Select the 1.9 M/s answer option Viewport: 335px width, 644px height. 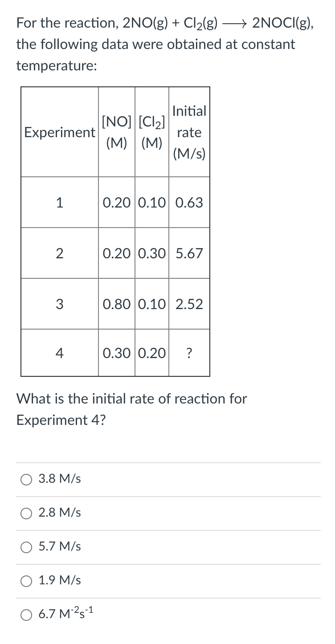[x=26, y=580]
